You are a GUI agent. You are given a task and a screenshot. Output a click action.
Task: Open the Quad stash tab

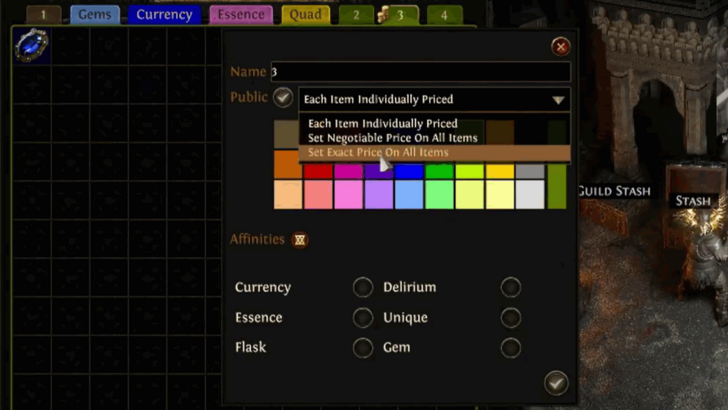[x=306, y=15]
